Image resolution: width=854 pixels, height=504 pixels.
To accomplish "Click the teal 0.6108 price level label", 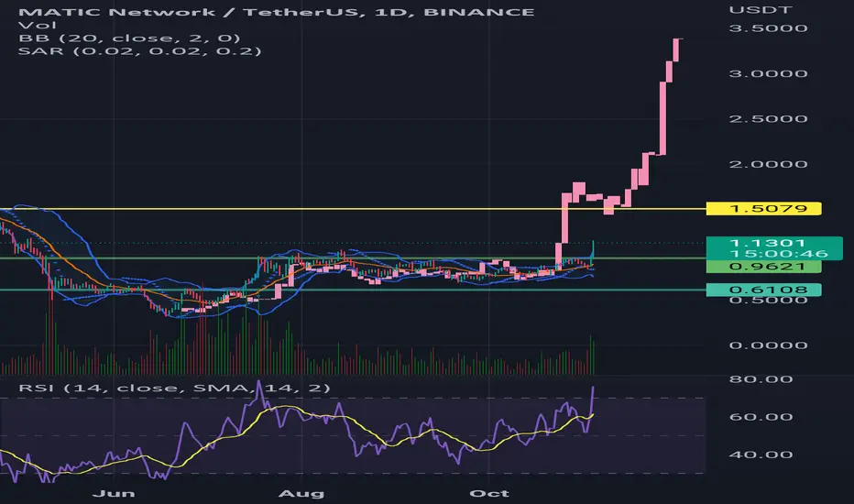I will point(763,290).
